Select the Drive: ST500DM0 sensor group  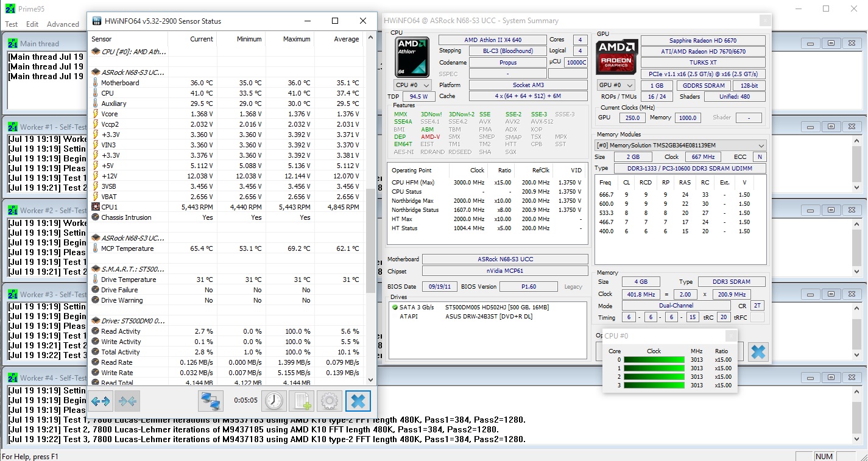(133, 321)
